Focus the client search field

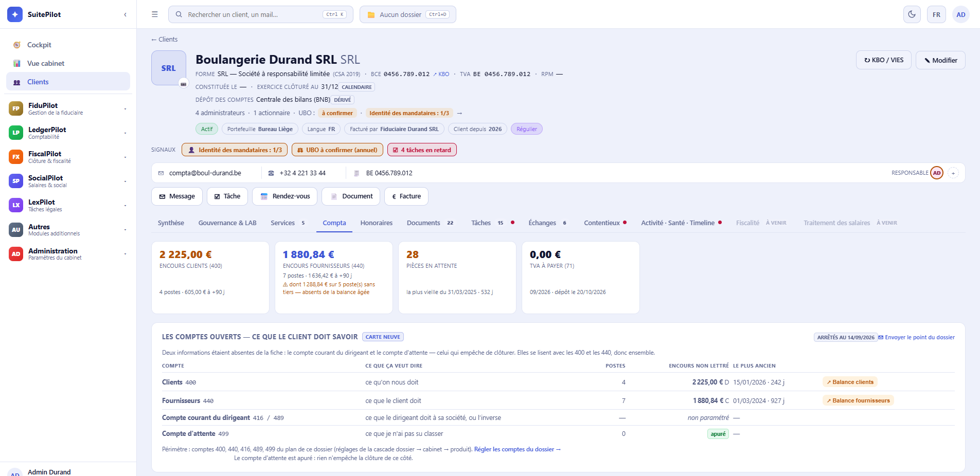point(261,14)
